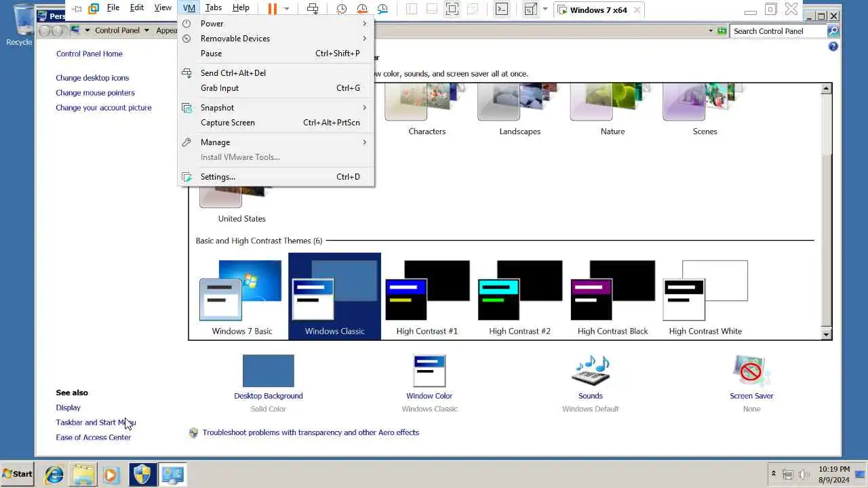This screenshot has height=488, width=868.
Task: Select the Windows 7 Basic theme
Action: click(x=241, y=297)
